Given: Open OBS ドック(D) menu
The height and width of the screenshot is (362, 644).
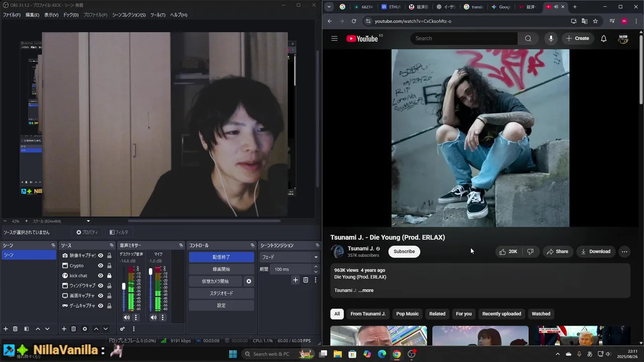Looking at the screenshot, I should (x=71, y=15).
